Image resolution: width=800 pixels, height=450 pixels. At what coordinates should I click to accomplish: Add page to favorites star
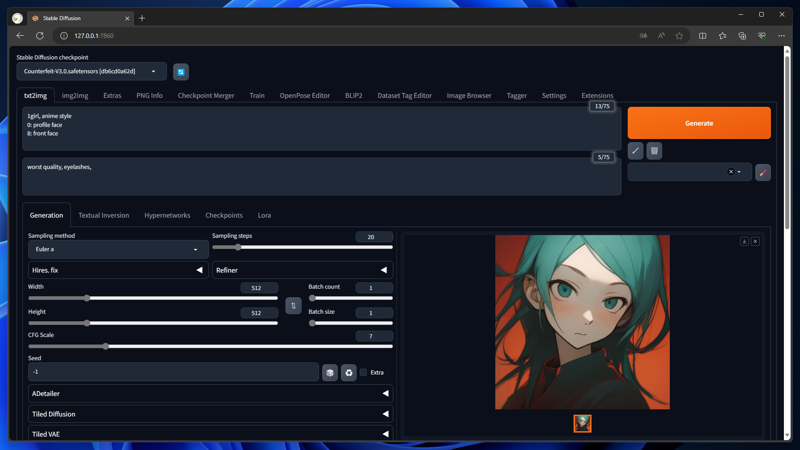[679, 36]
